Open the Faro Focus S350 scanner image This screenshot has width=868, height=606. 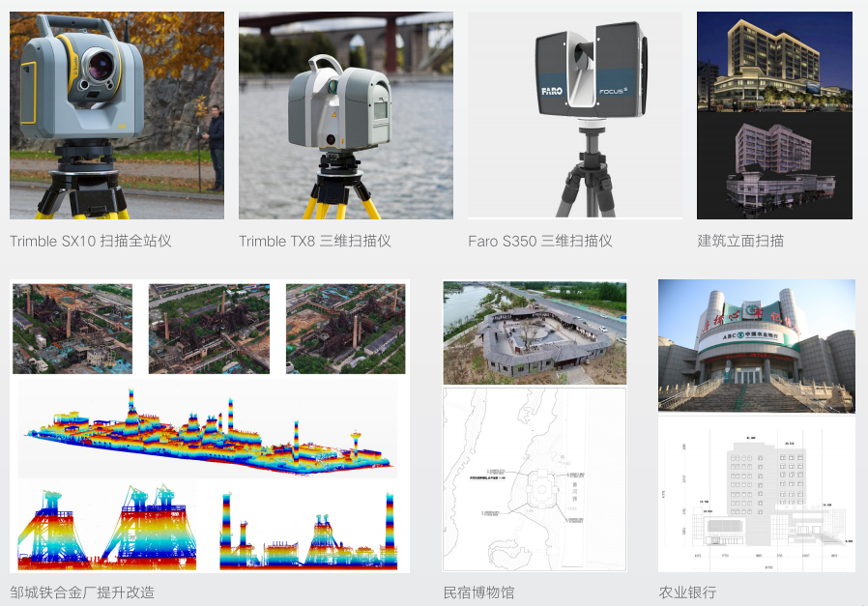[575, 115]
